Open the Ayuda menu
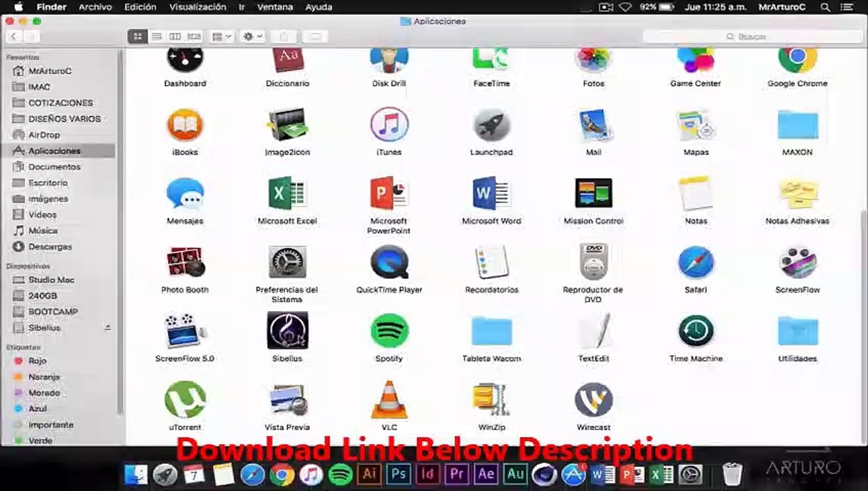This screenshot has height=491, width=868. tap(319, 7)
